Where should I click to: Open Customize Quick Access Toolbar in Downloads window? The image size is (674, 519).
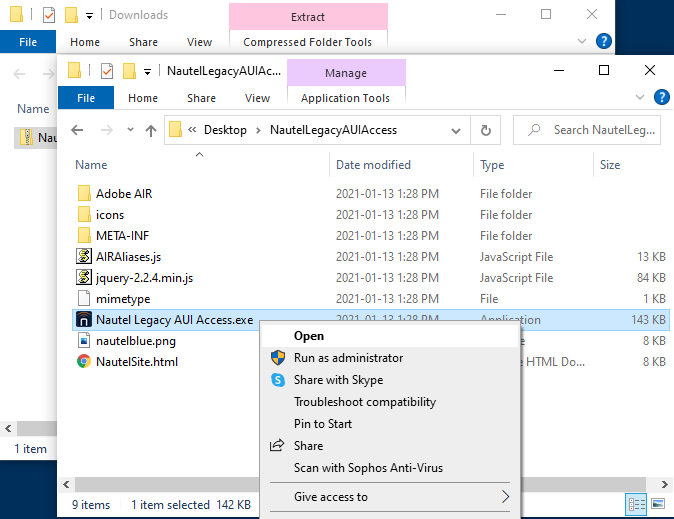tap(89, 16)
